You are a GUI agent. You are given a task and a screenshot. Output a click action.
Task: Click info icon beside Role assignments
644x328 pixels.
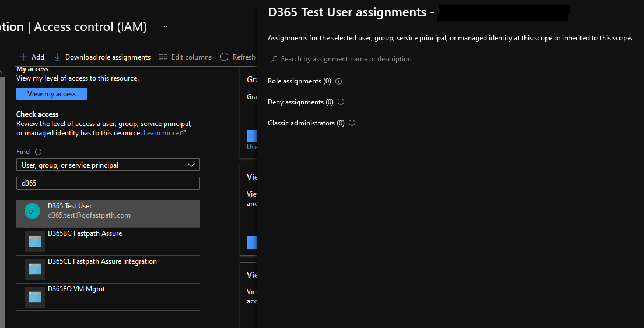pos(338,81)
